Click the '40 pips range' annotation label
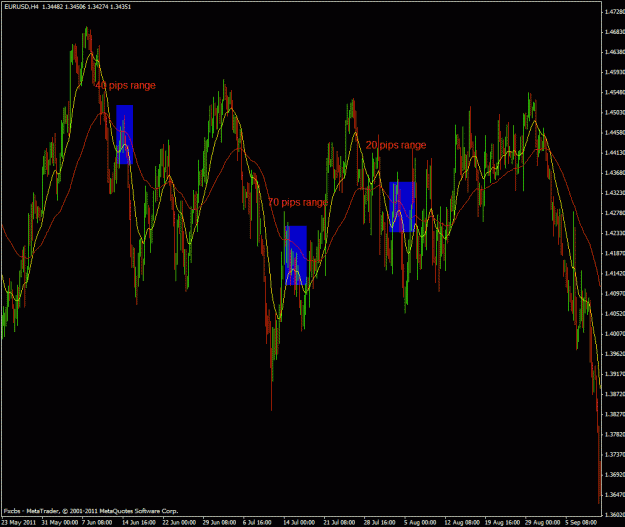 coord(125,85)
